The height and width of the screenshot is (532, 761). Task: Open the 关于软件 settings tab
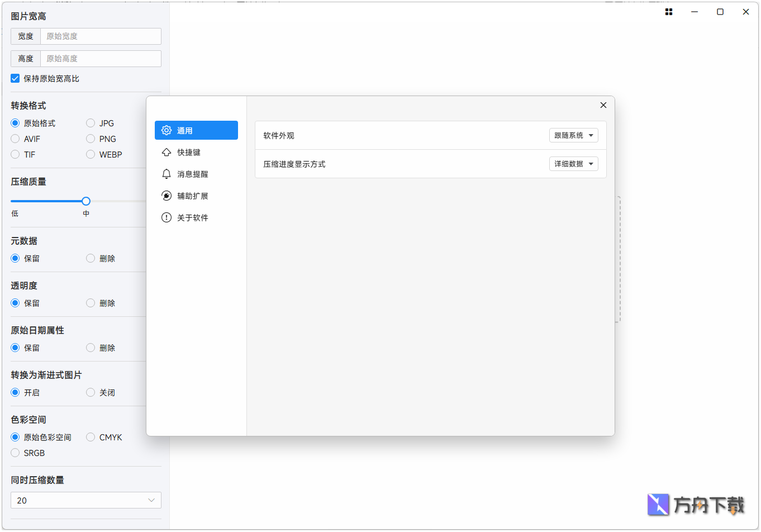193,217
